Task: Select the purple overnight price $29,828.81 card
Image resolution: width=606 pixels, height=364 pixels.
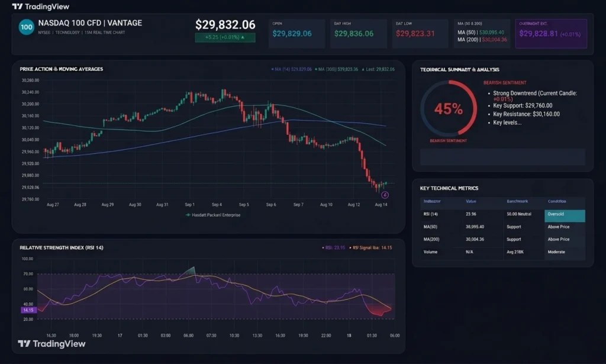Action: coord(551,34)
